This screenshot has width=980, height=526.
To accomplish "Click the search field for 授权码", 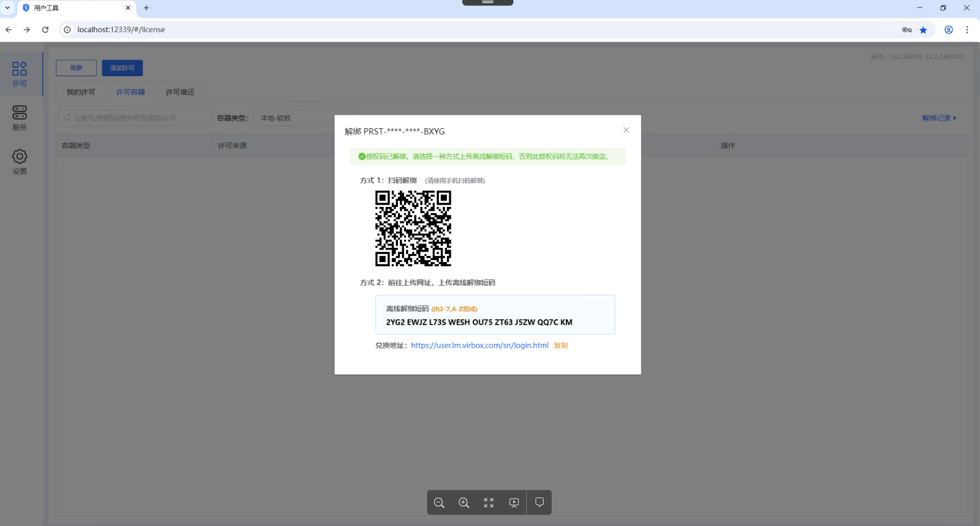I will coord(135,118).
